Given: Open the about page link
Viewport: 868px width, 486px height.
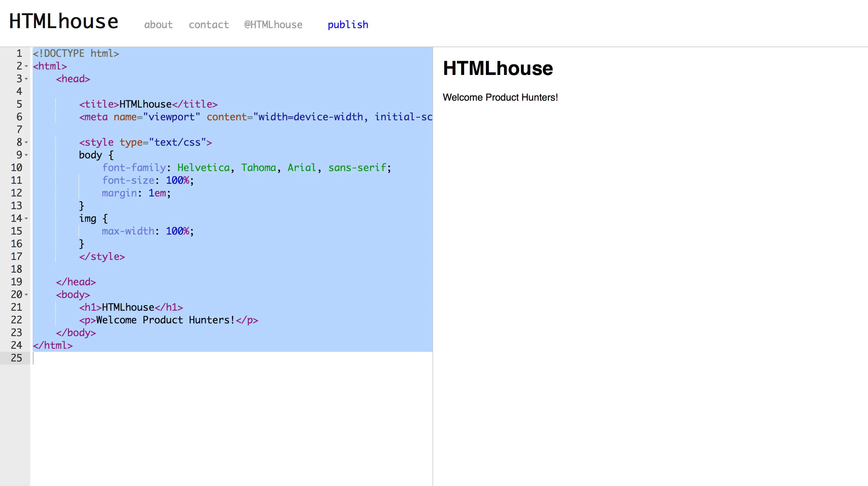Looking at the screenshot, I should point(158,24).
